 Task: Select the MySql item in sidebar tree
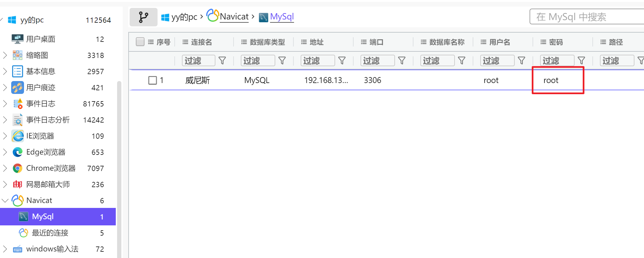[x=58, y=216]
